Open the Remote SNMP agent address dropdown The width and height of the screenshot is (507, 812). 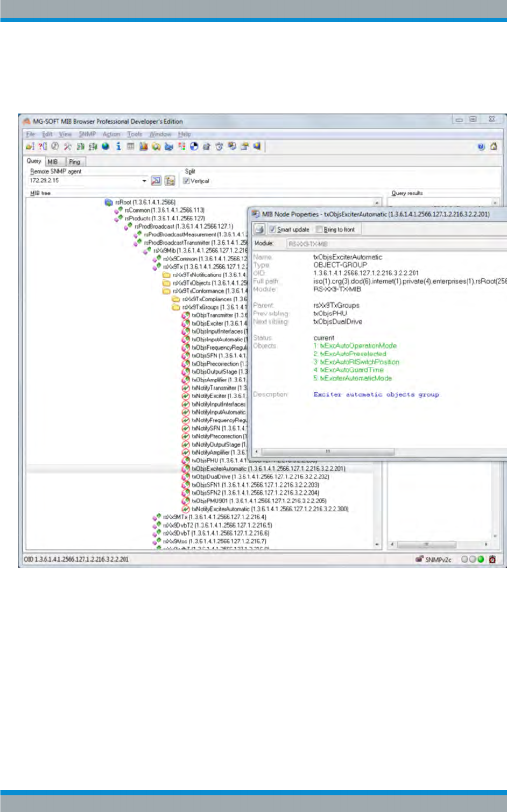[x=144, y=181]
